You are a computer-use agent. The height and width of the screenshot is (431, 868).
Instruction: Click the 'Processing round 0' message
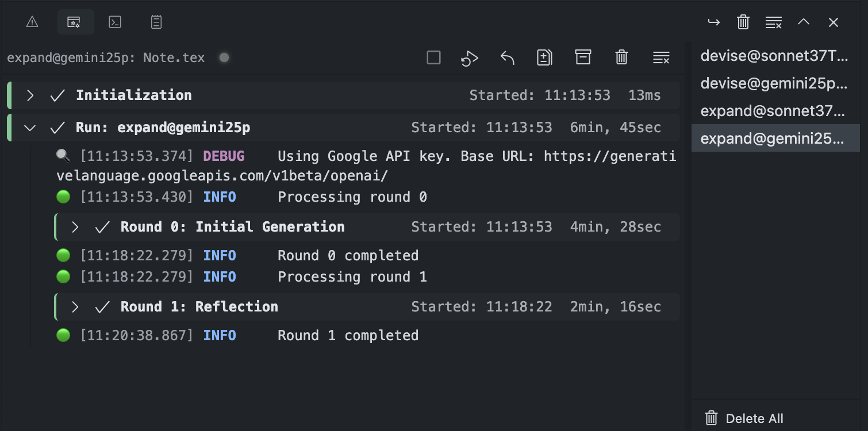coord(352,197)
